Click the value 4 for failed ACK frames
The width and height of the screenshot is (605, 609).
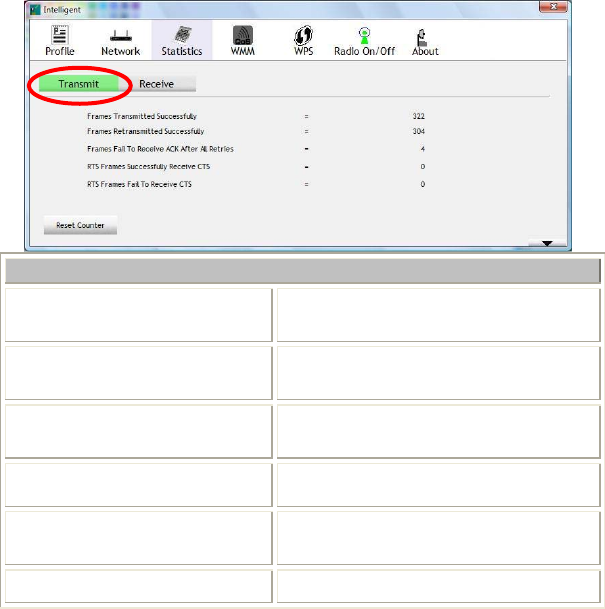[422, 149]
